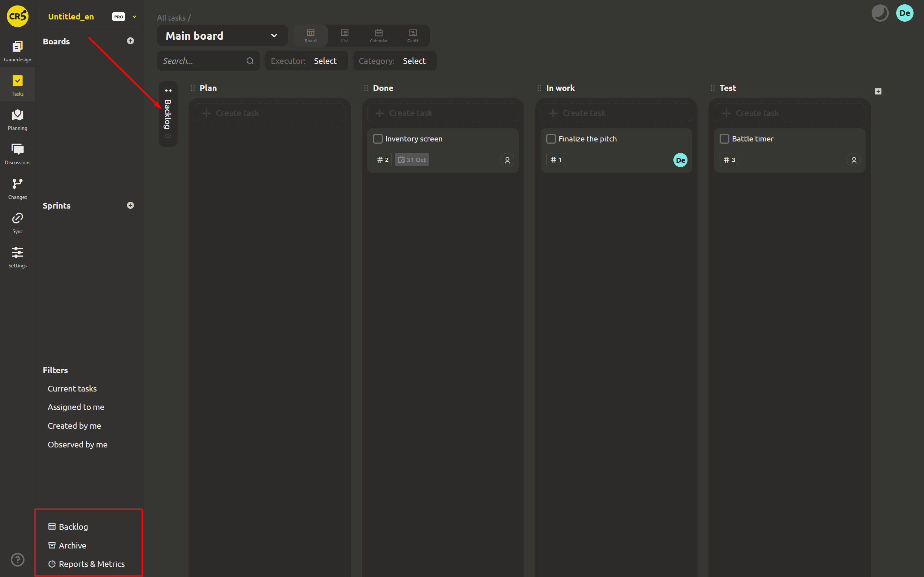This screenshot has width=924, height=577.
Task: Open the Main board selector dropdown
Action: click(x=222, y=36)
